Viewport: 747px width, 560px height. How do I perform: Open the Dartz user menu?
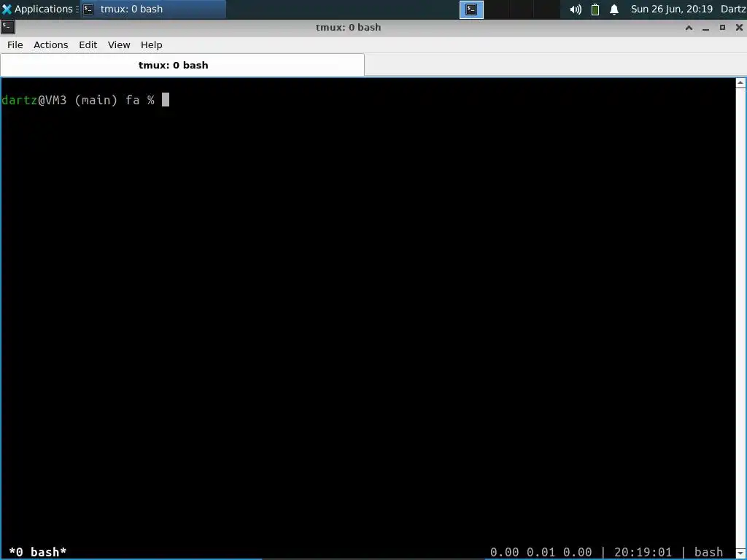tap(733, 9)
